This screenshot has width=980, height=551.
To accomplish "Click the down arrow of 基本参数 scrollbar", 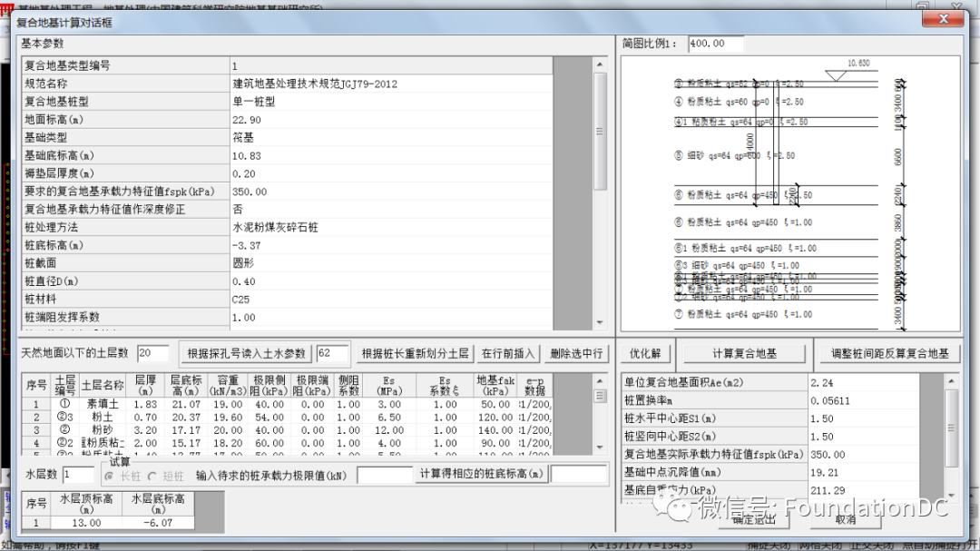I will (x=600, y=322).
